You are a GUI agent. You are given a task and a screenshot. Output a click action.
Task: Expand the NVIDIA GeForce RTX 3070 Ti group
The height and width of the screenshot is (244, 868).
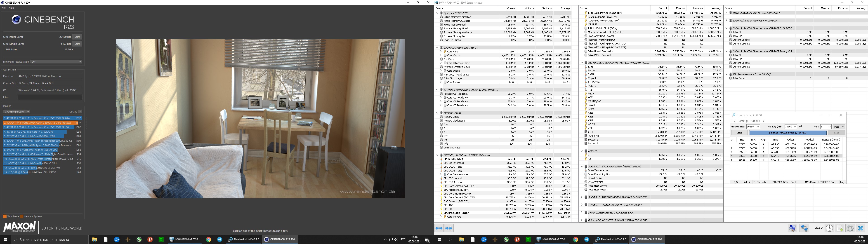(726, 21)
